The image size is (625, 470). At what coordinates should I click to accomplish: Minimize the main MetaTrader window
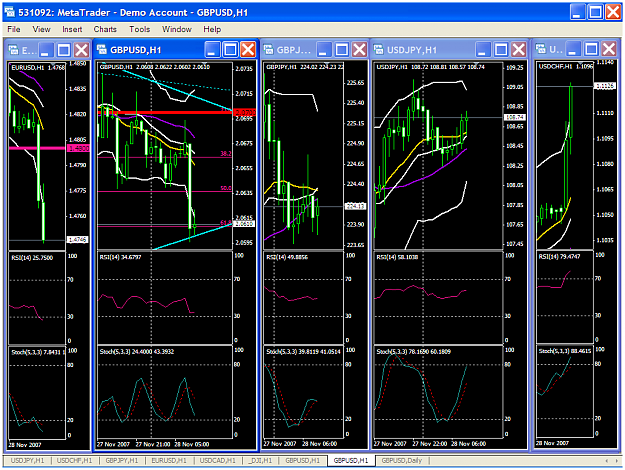click(x=577, y=12)
